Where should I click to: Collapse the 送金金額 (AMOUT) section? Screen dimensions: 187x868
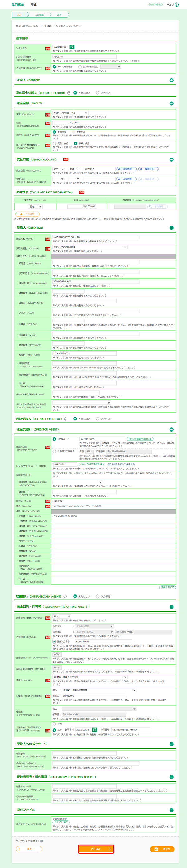(171, 104)
